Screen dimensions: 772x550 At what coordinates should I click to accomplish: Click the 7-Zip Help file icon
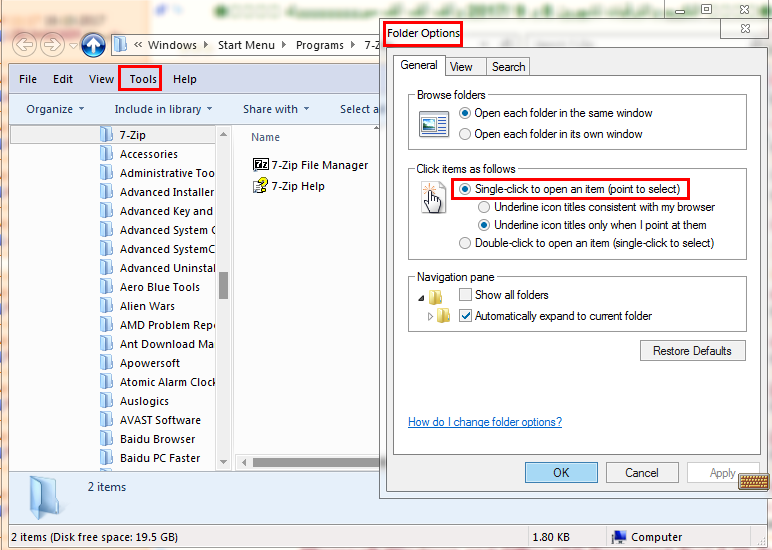point(260,186)
